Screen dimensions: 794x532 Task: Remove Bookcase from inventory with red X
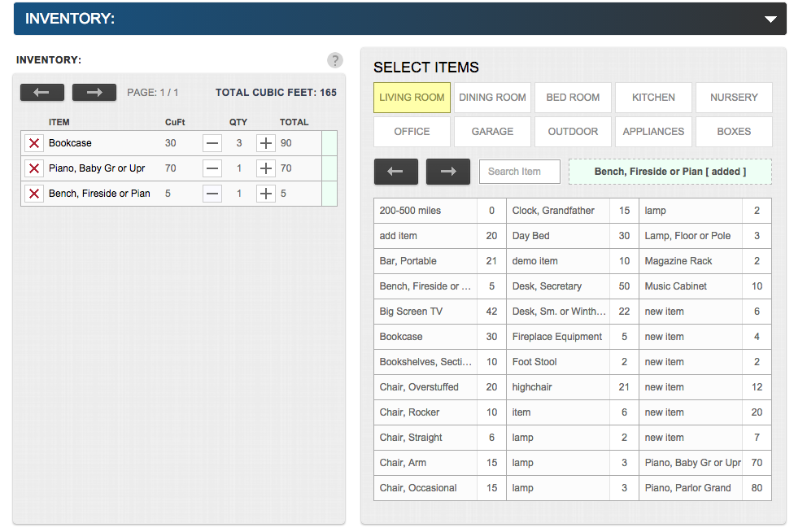click(33, 143)
